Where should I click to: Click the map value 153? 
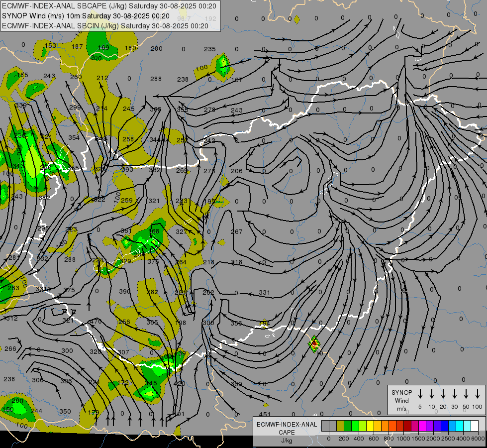click(50, 46)
